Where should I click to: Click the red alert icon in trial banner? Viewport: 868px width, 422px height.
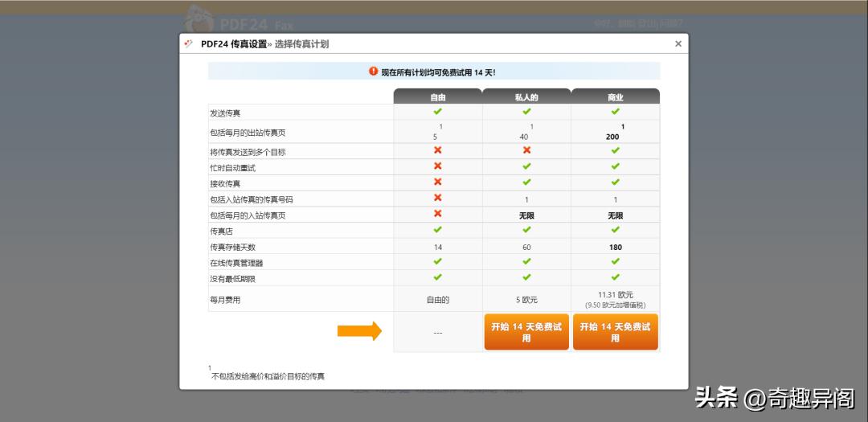pyautogui.click(x=373, y=72)
